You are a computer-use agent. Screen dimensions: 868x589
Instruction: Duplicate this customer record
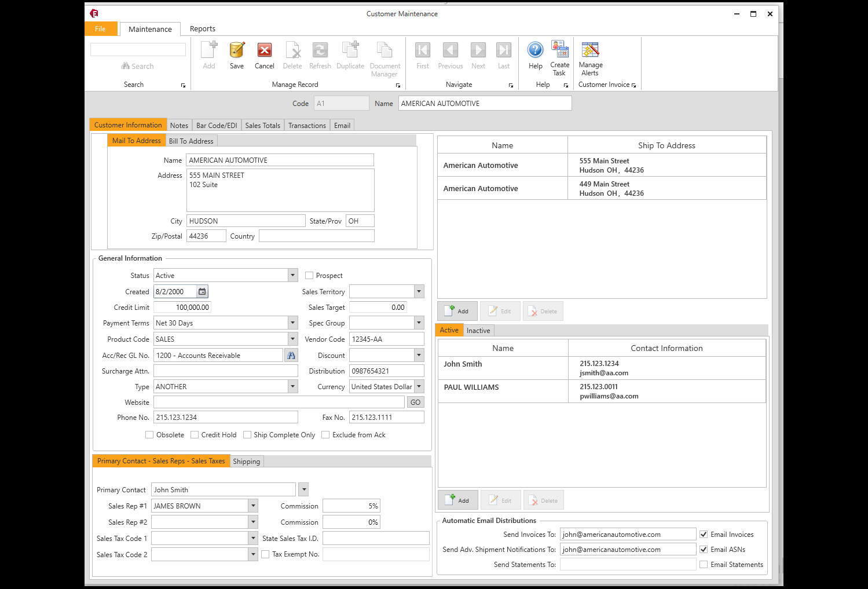[x=350, y=55]
